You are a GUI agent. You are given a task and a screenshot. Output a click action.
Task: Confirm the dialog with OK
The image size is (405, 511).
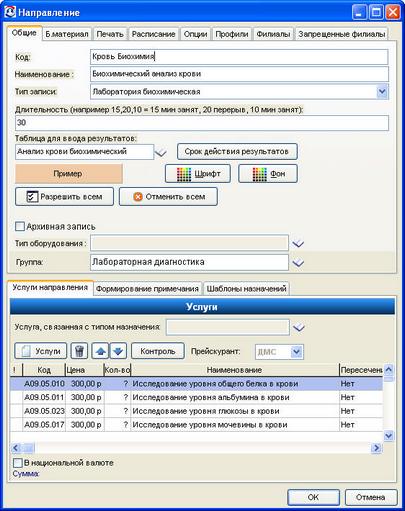click(313, 497)
